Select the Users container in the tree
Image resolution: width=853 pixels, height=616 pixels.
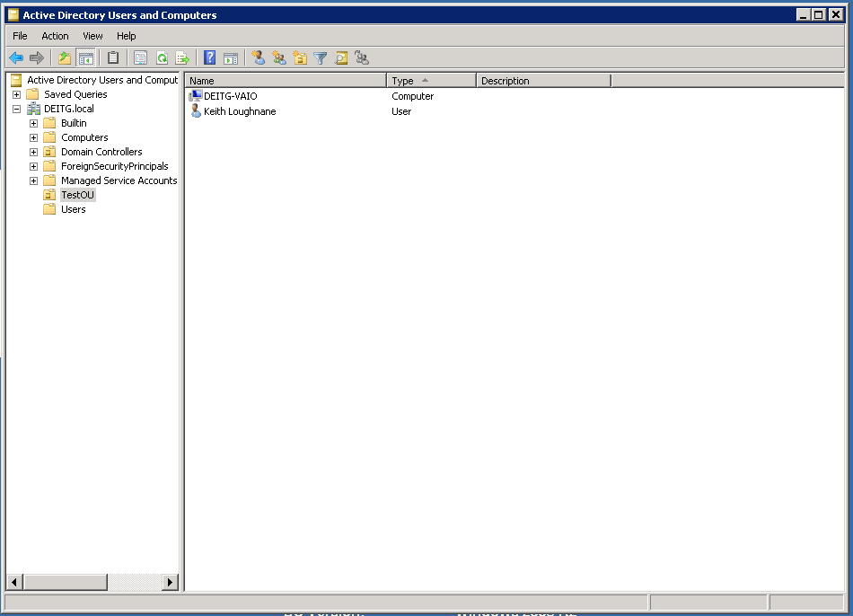[x=71, y=209]
